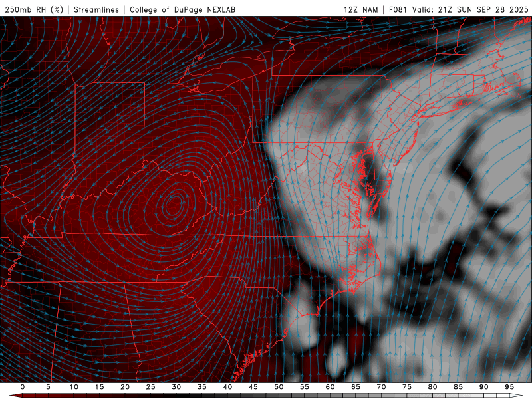532x399 pixels.
Task: Click the colorbar label "5"
Action: tap(48, 387)
